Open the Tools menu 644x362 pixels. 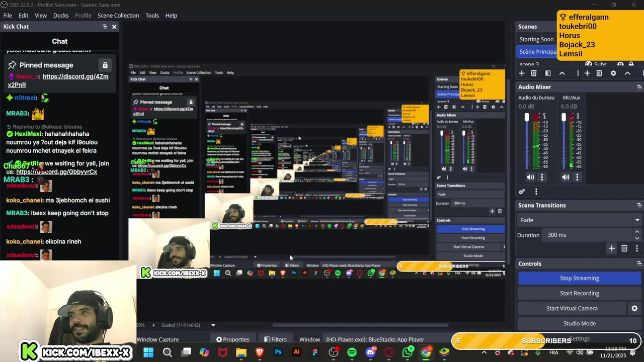pos(152,16)
